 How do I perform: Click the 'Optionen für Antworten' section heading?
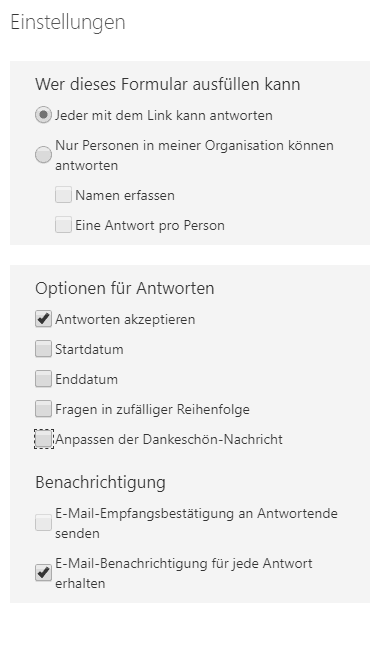point(125,288)
